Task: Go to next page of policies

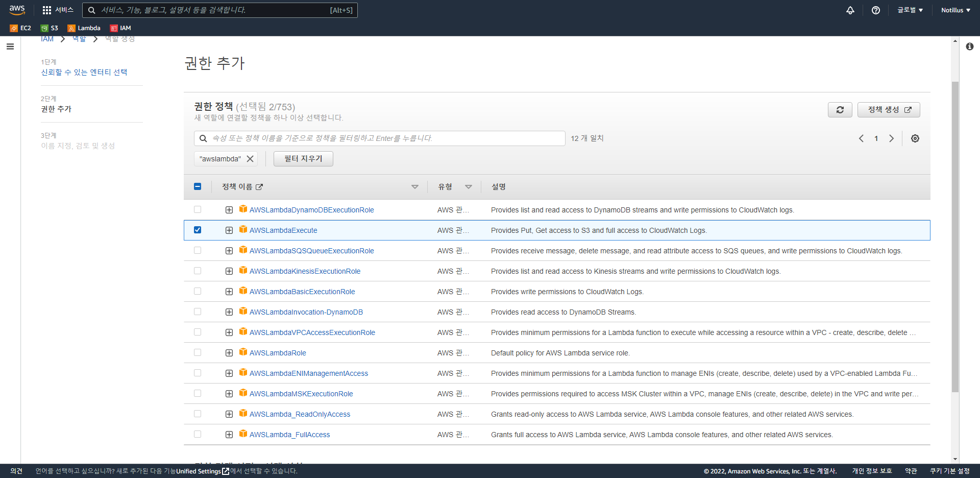Action: tap(891, 138)
